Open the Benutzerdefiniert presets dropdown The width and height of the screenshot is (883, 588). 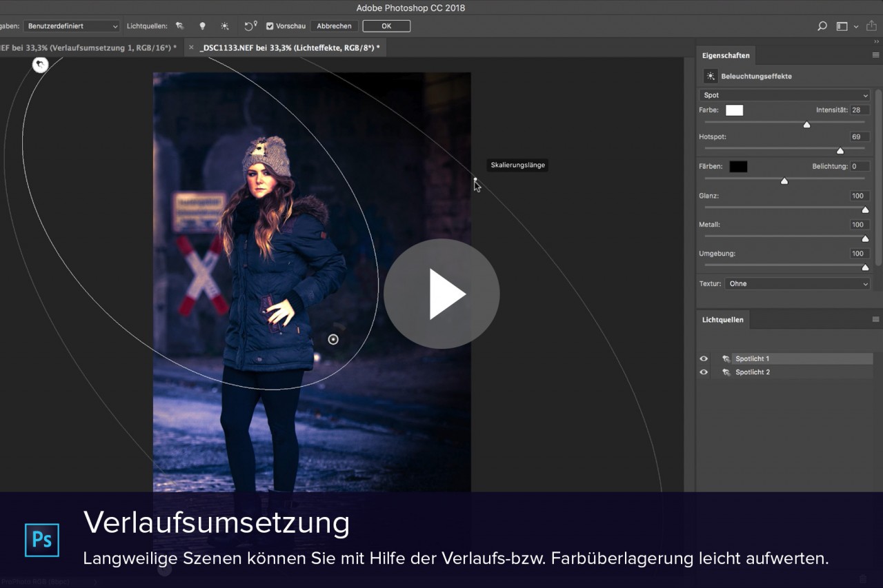(x=71, y=26)
